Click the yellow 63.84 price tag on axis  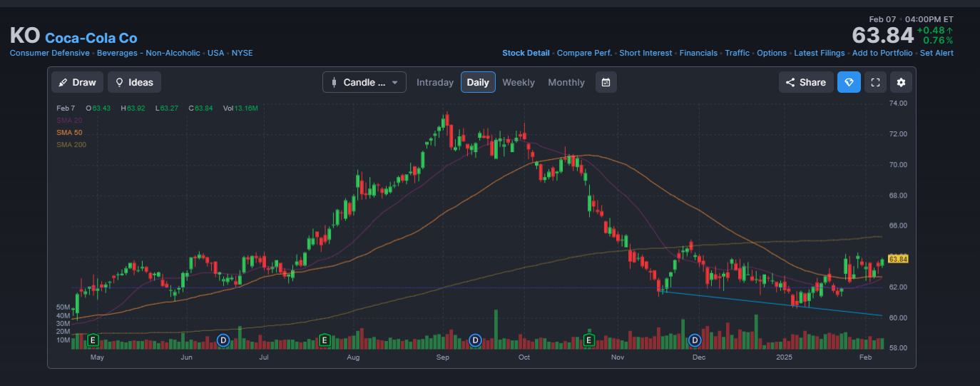coord(898,259)
